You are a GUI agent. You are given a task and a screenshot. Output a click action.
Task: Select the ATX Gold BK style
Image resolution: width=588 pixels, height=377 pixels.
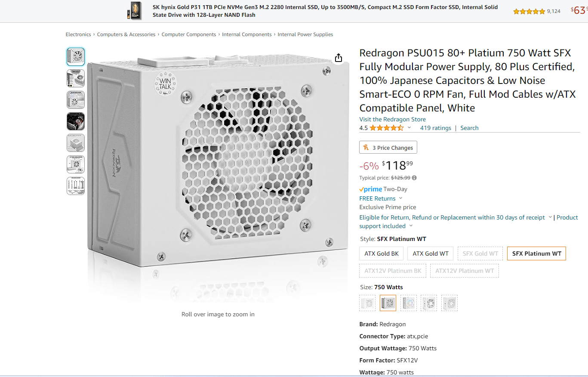[381, 253]
